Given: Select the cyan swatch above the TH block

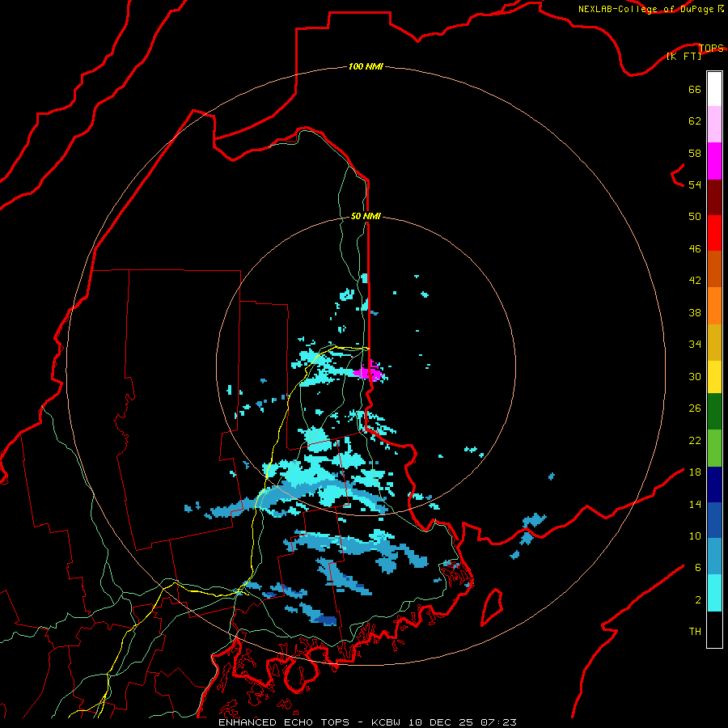Looking at the screenshot, I should (x=714, y=593).
